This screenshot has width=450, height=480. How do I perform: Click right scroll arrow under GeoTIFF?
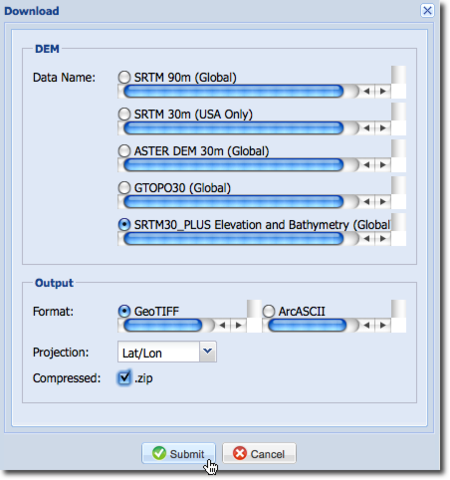(238, 325)
